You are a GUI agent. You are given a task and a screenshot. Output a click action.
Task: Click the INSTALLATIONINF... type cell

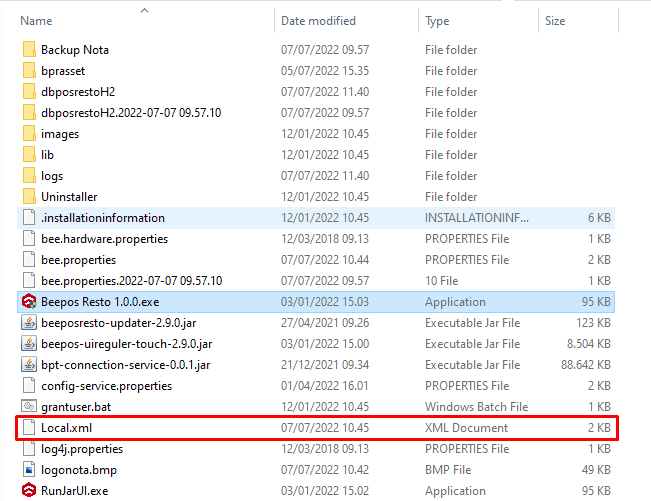[x=477, y=218]
